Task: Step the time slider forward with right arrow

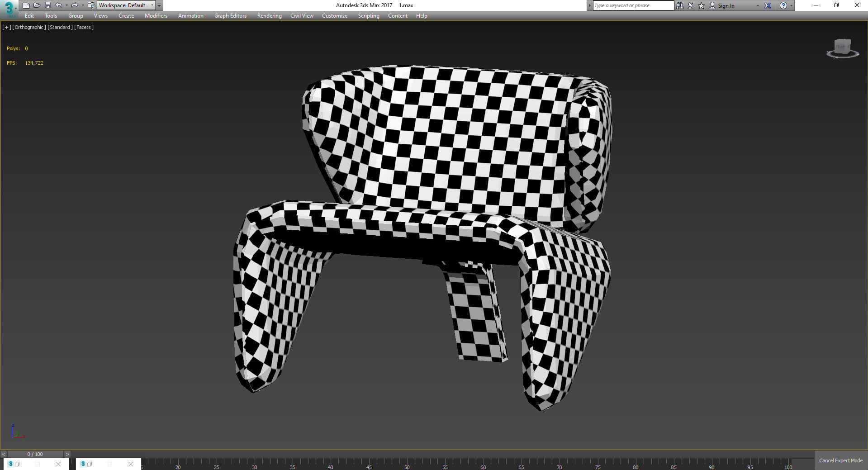Action: tap(67, 454)
